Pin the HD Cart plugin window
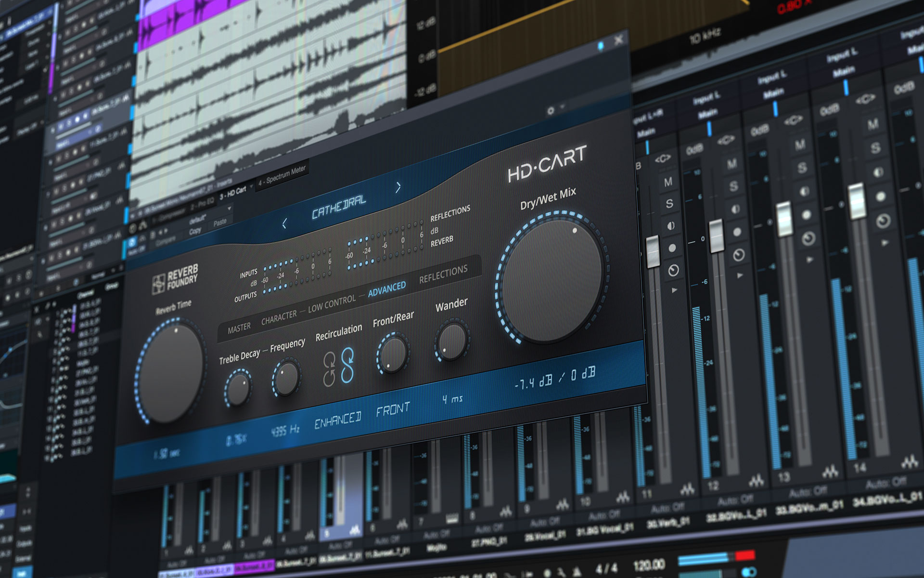924x578 pixels. click(x=601, y=46)
